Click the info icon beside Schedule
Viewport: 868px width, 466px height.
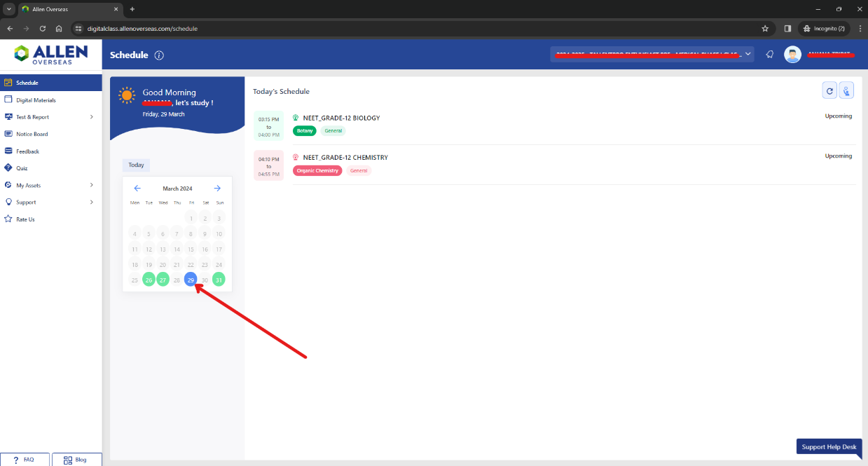point(159,55)
